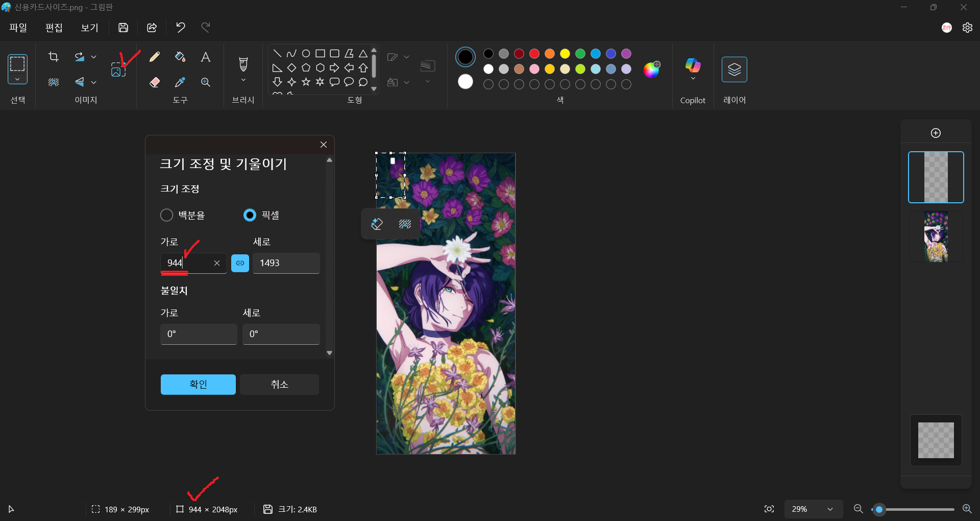
Task: Select the Brushes tool icon
Action: [x=243, y=64]
